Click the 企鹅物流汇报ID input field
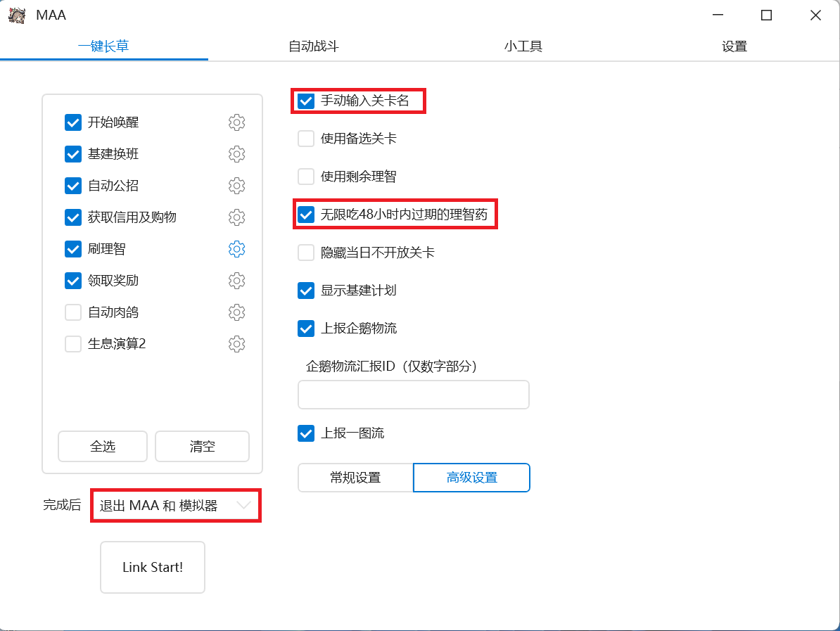Image resolution: width=840 pixels, height=631 pixels. [x=414, y=395]
